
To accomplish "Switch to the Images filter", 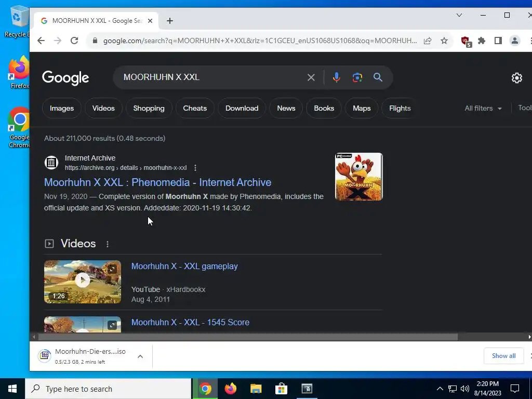I will pyautogui.click(x=62, y=108).
